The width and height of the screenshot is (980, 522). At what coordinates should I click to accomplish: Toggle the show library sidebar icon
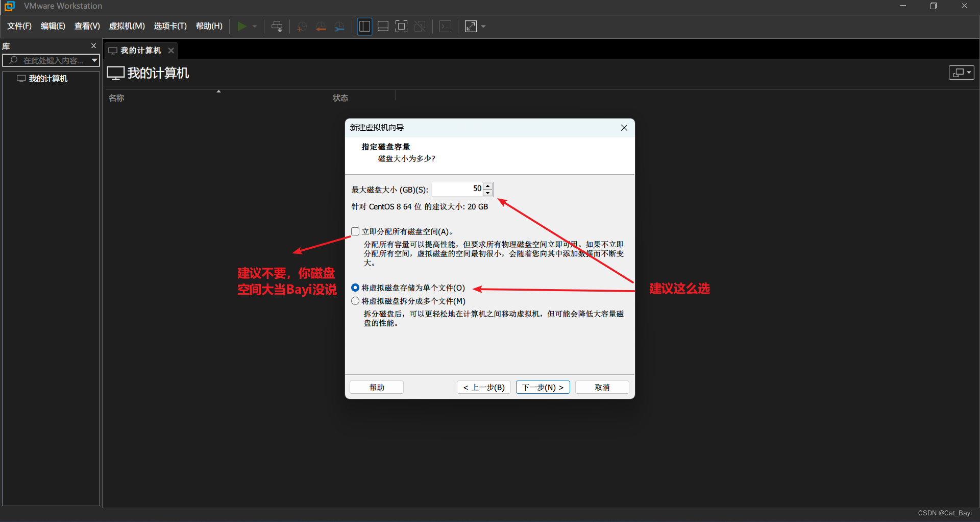(x=364, y=26)
